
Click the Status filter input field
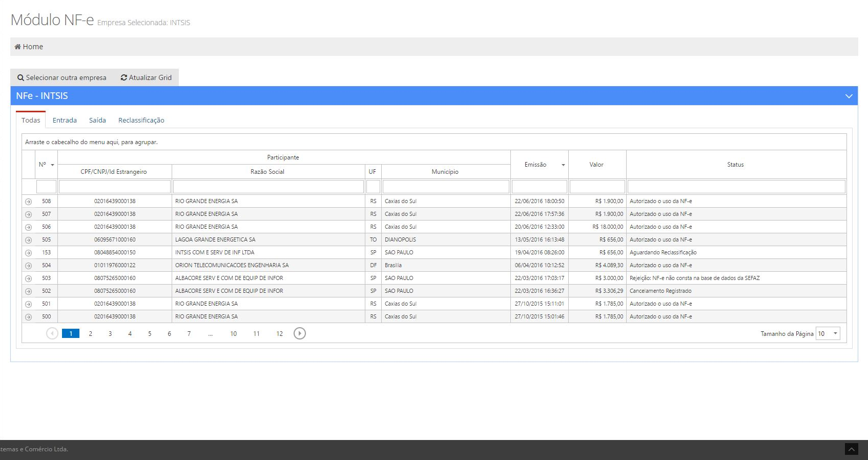pos(736,187)
